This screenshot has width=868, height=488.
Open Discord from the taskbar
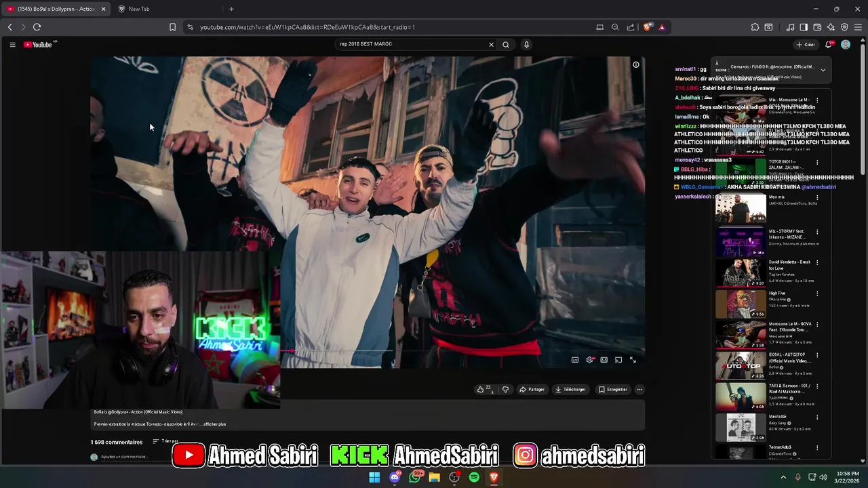395,477
